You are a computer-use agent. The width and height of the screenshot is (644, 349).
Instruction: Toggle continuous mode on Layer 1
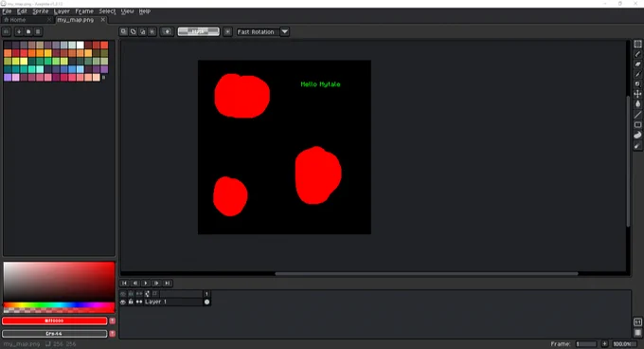tap(139, 303)
